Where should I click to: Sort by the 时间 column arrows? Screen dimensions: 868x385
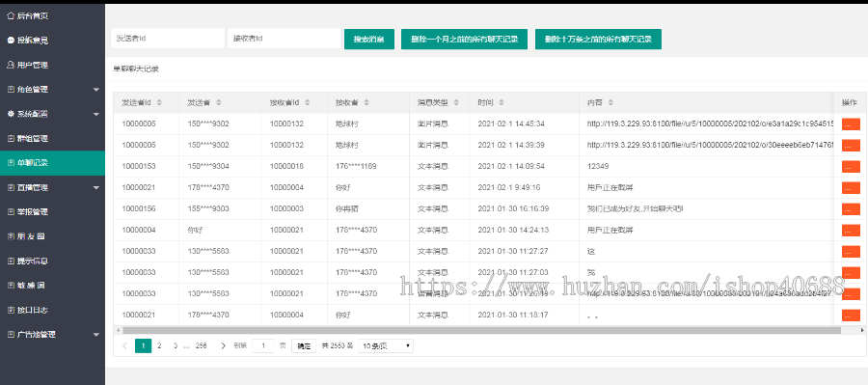(x=502, y=102)
